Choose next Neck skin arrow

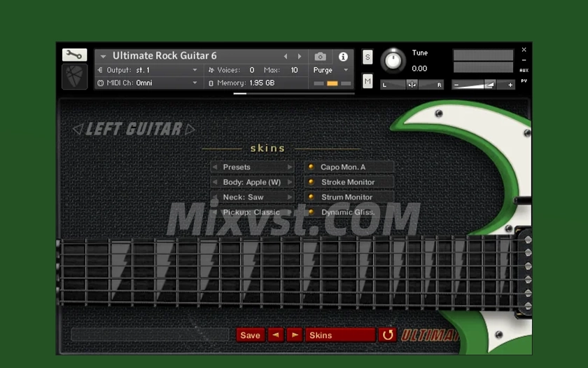[x=290, y=197]
